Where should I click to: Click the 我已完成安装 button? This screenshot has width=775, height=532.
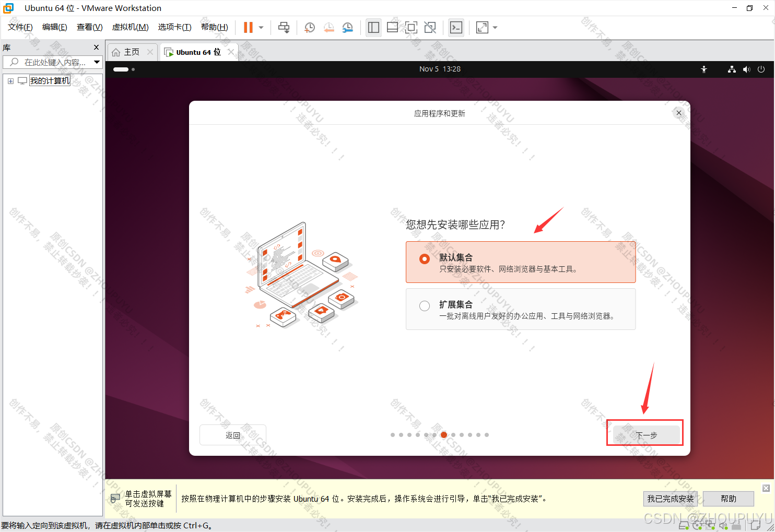click(671, 499)
